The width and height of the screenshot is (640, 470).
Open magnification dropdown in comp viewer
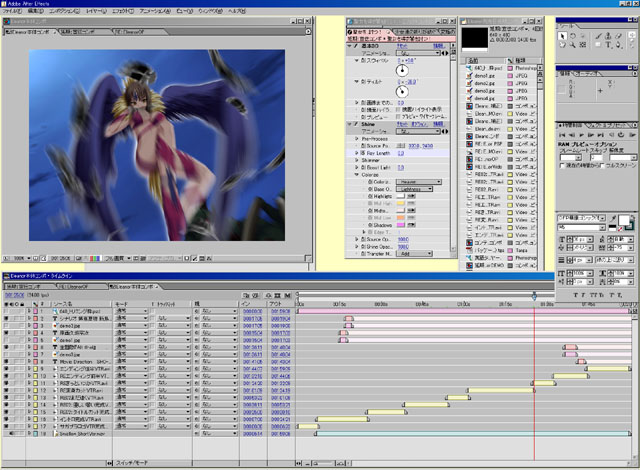pos(22,258)
